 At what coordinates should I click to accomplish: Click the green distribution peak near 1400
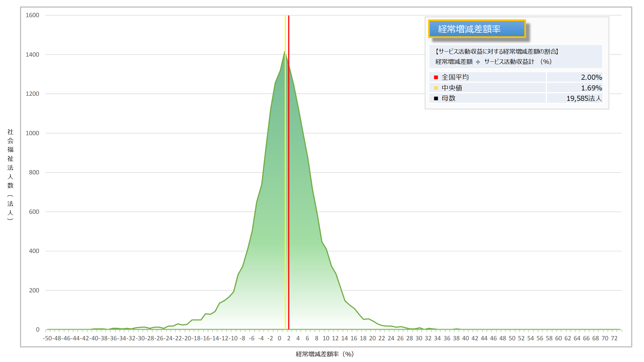tap(285, 52)
